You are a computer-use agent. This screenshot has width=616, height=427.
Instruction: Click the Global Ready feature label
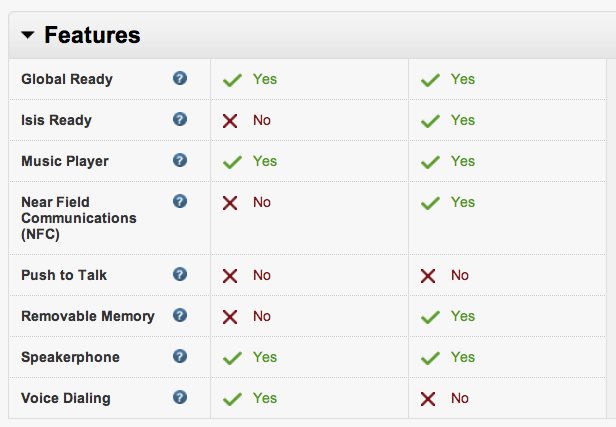[67, 79]
